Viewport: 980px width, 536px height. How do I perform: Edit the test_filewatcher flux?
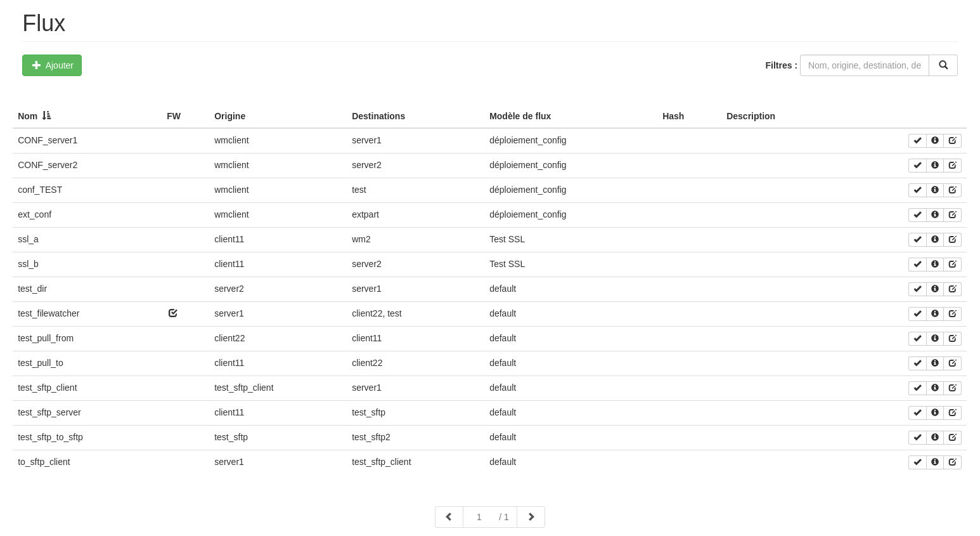coord(953,314)
